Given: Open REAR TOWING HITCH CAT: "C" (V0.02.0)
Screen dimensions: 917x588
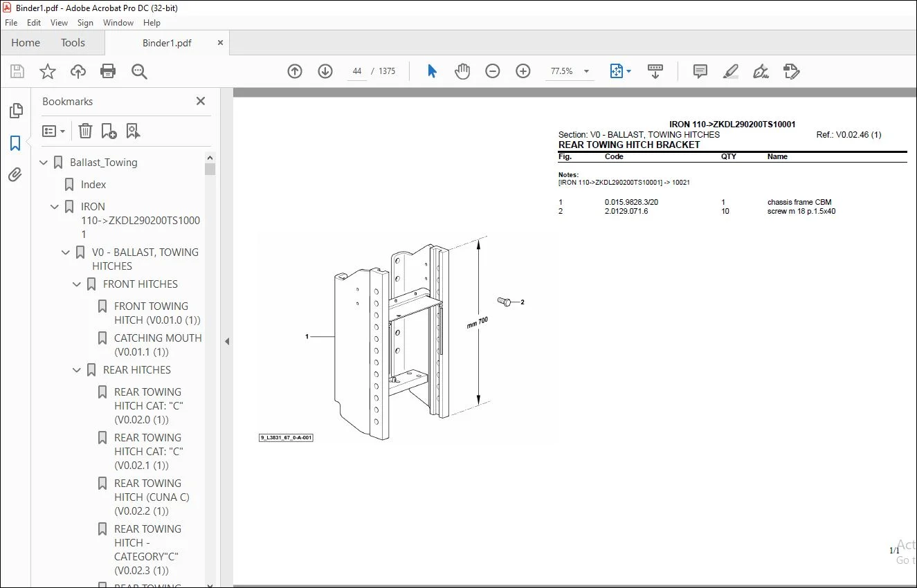Looking at the screenshot, I should click(149, 406).
